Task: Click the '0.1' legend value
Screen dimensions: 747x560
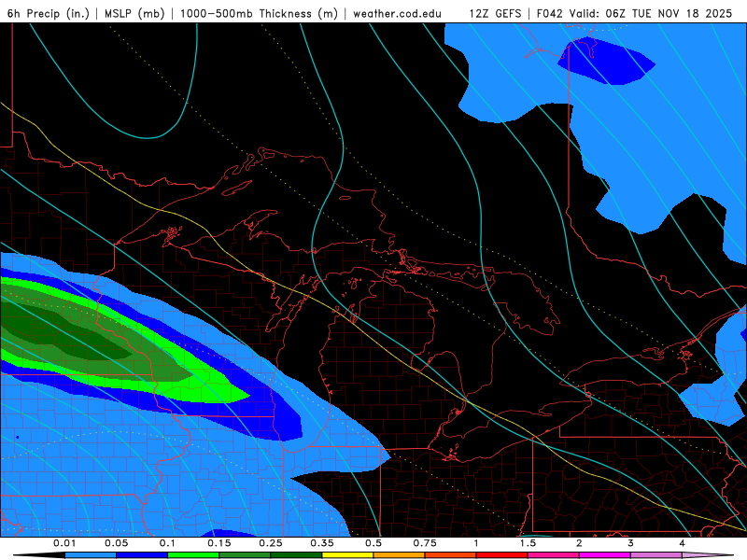Action: tap(167, 543)
